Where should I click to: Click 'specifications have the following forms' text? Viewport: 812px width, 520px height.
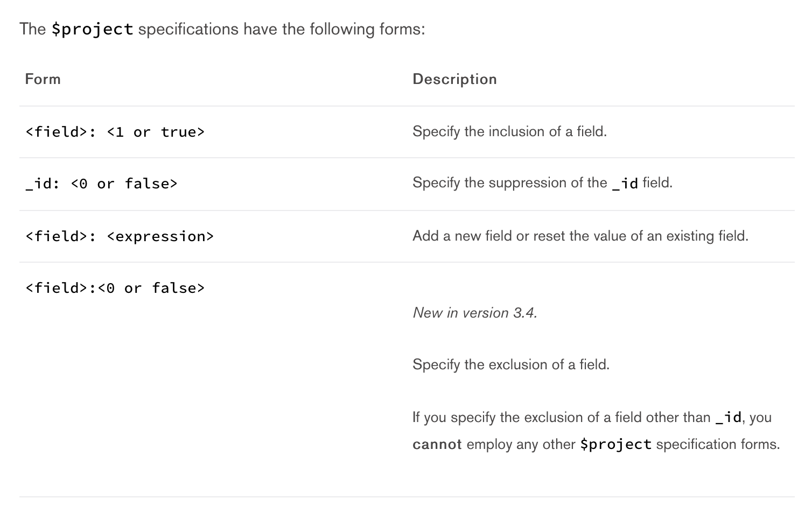[x=282, y=29]
